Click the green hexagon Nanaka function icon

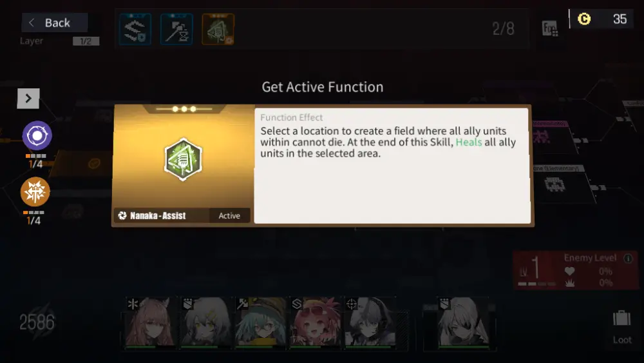[183, 159]
